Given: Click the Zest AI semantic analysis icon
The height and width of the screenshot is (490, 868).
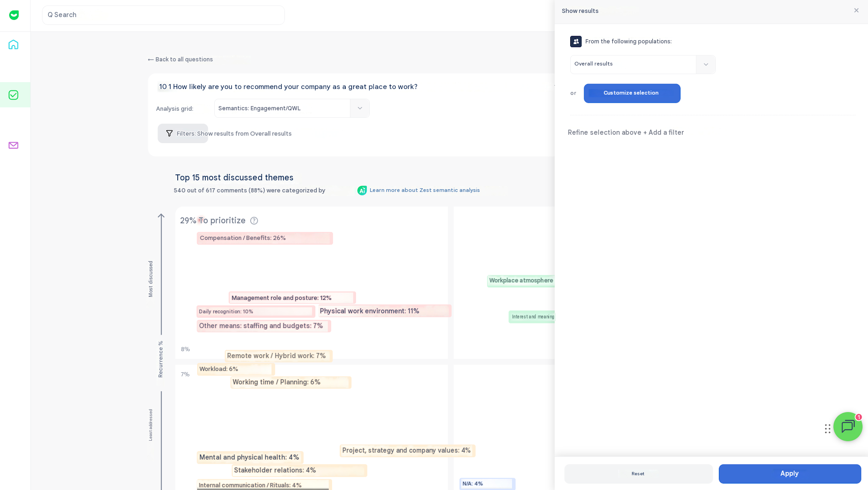Looking at the screenshot, I should click(x=362, y=191).
